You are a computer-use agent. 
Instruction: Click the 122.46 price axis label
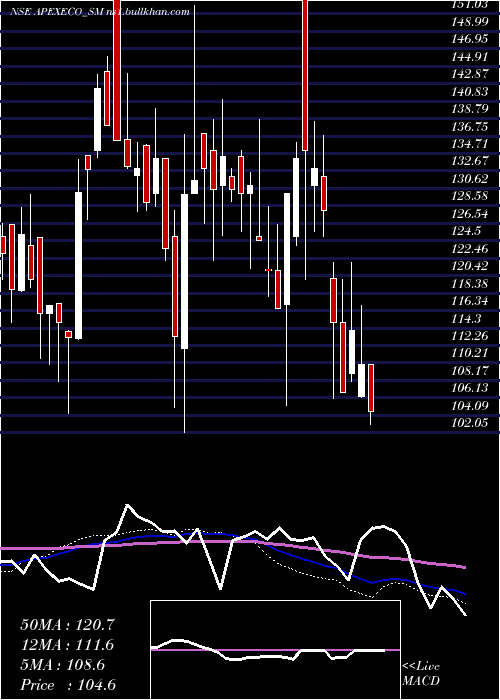470,249
